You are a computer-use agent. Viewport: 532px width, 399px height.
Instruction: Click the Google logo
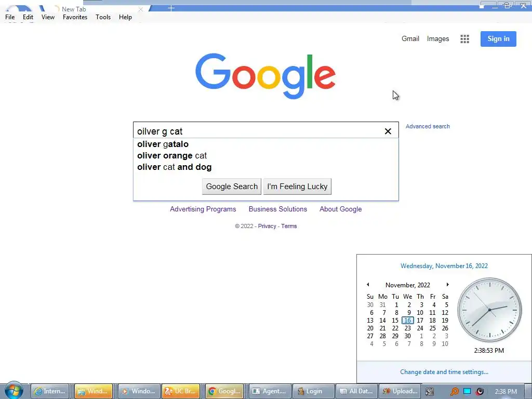tap(265, 76)
